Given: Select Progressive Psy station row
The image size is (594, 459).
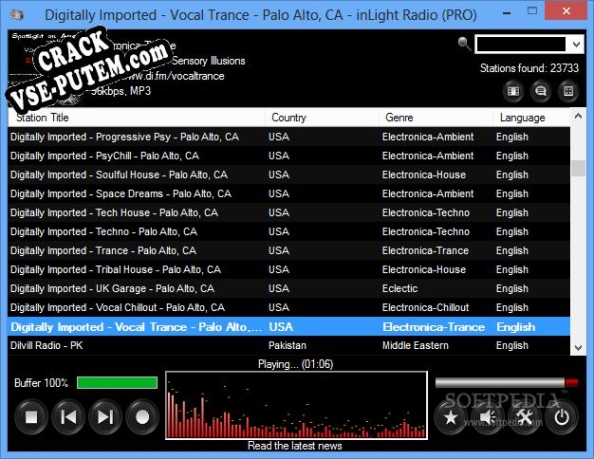Looking at the screenshot, I should pyautogui.click(x=289, y=137).
